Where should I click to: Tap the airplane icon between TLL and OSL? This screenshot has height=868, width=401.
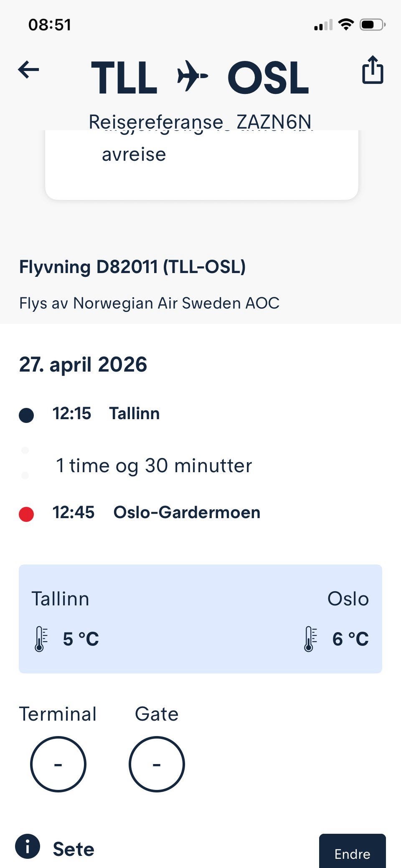[x=193, y=76]
